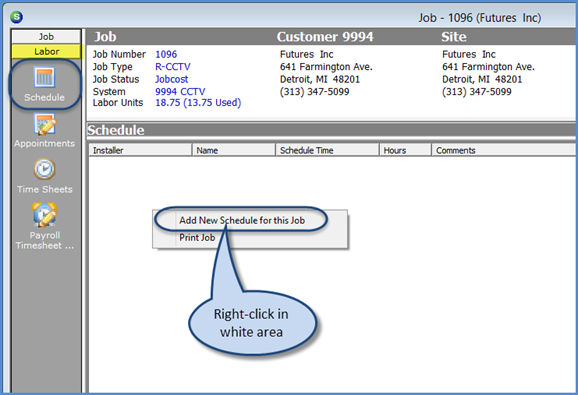The width and height of the screenshot is (578, 395).
Task: Click the Labor Units label
Action: pos(118,102)
